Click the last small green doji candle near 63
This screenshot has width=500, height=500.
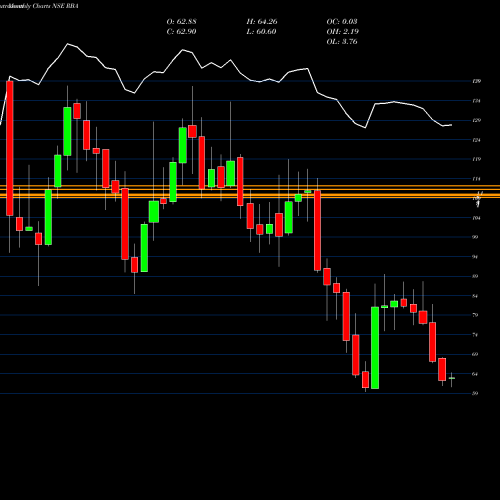452,378
